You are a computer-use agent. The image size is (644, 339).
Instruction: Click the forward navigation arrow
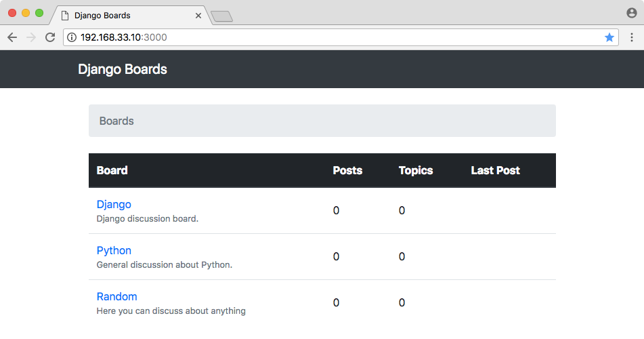tap(31, 37)
